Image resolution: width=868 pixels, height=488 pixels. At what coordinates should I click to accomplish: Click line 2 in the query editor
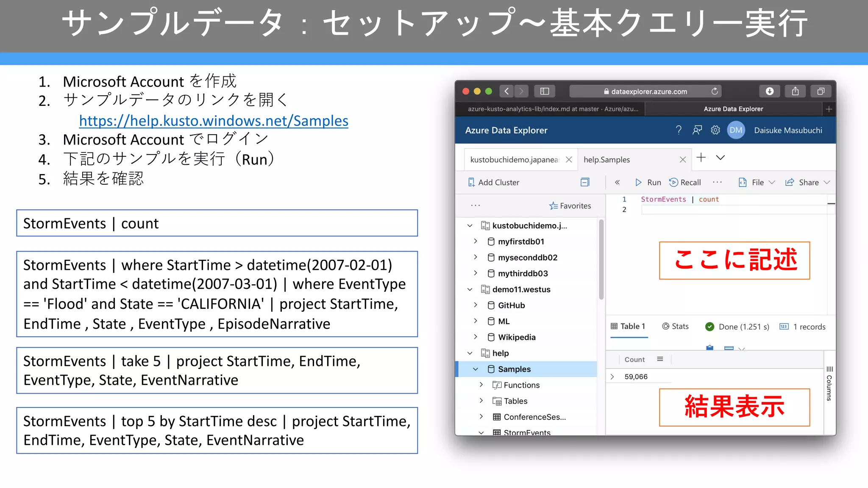(x=733, y=210)
